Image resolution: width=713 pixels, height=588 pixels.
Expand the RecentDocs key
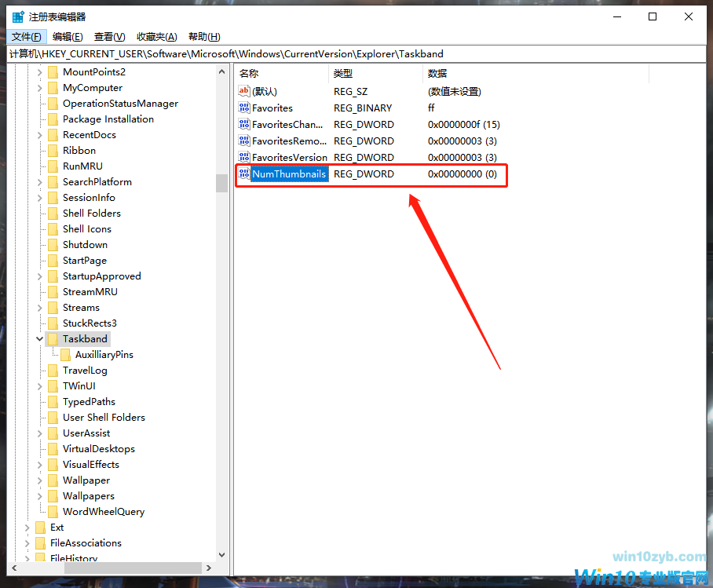[39, 135]
